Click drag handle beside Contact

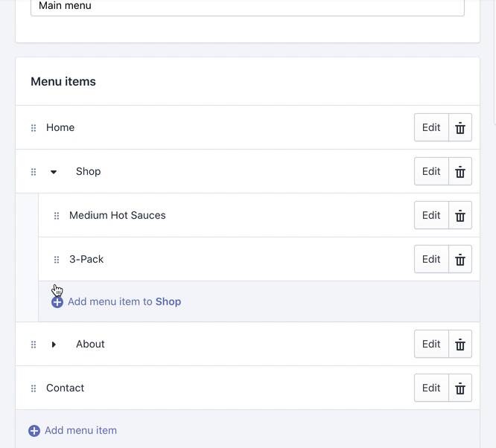[x=34, y=388]
